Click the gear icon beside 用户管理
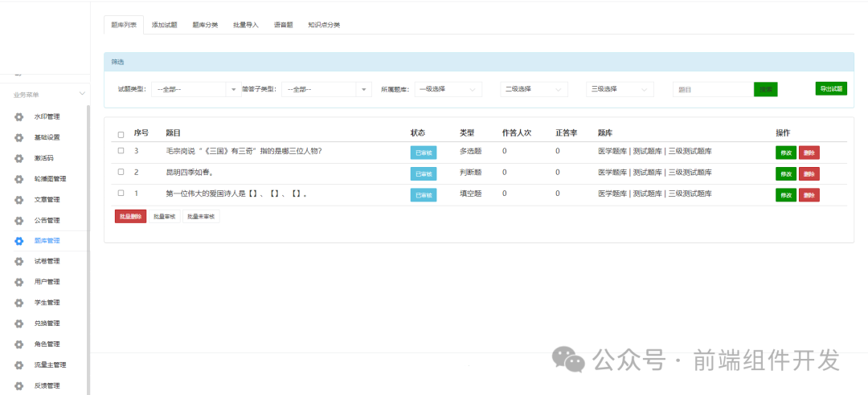Viewport: 868px width, 395px height. click(19, 282)
